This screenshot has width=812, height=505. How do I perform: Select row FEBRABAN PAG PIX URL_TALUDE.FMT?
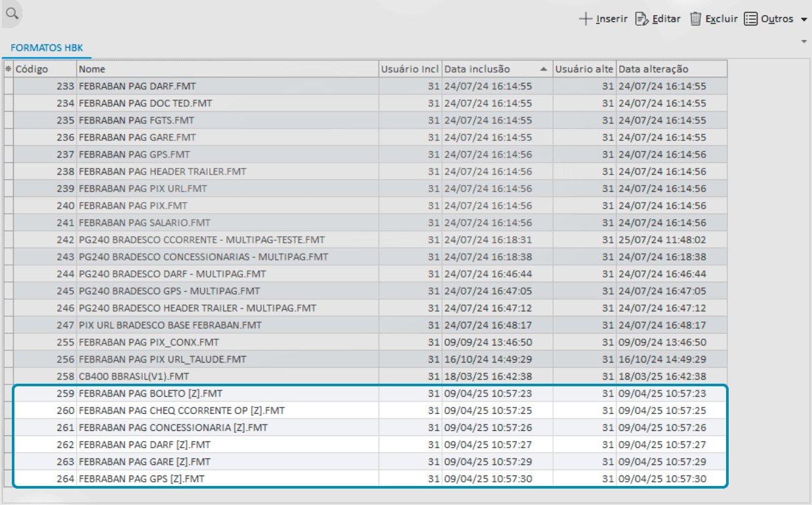365,359
